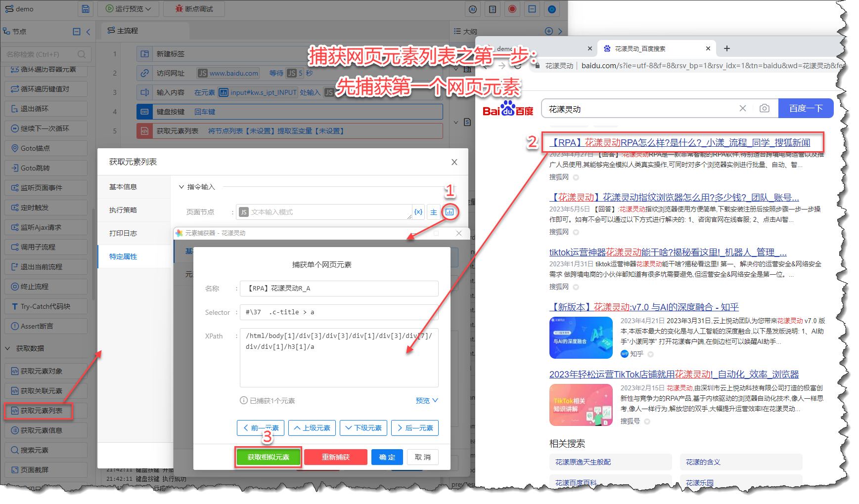859x504 pixels.
Task: Open the 打印日志 tab in dialog
Action: (134, 233)
